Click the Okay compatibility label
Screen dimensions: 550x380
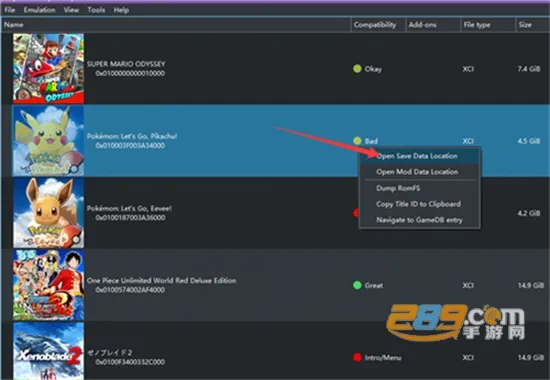click(x=373, y=69)
